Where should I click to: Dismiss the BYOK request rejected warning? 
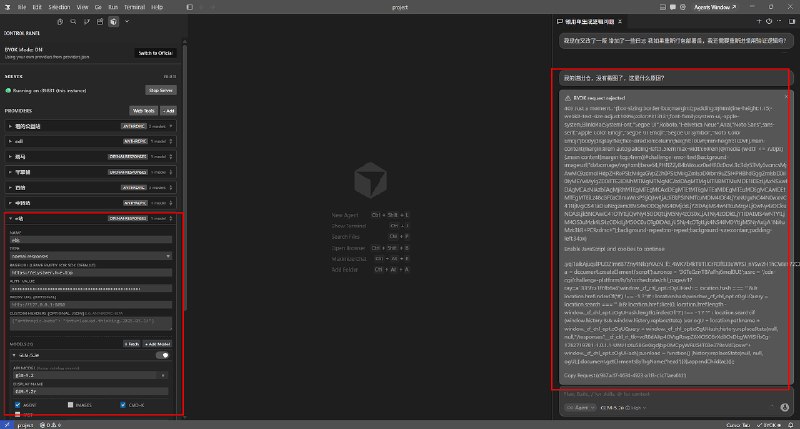pyautogui.click(x=786, y=96)
